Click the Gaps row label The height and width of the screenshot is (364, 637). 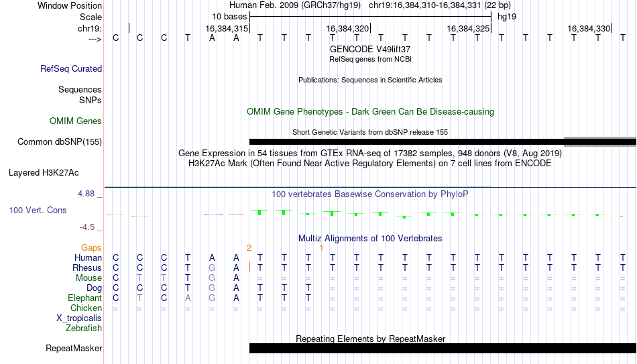coord(91,248)
